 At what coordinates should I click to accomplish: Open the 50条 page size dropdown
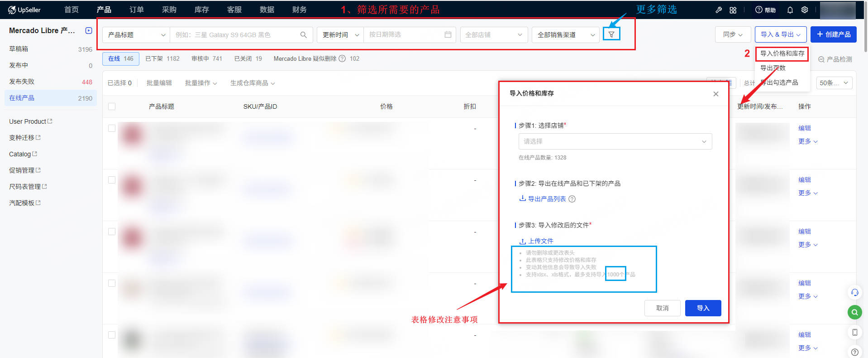pyautogui.click(x=835, y=83)
